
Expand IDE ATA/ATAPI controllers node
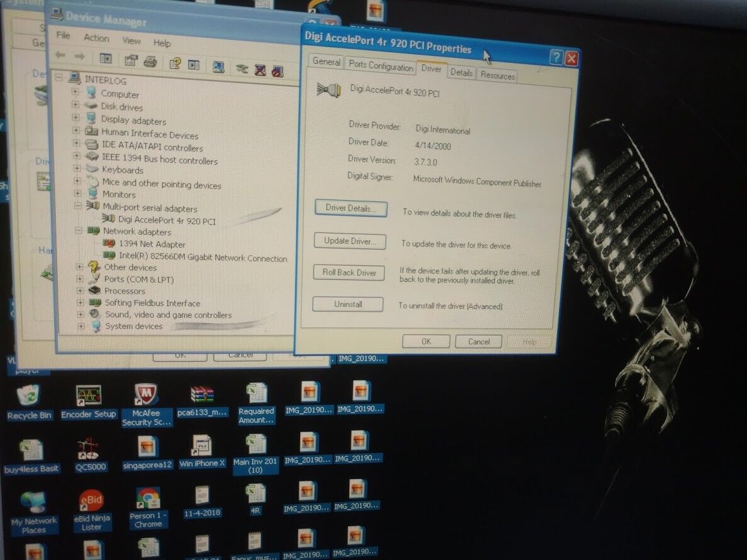76,142
